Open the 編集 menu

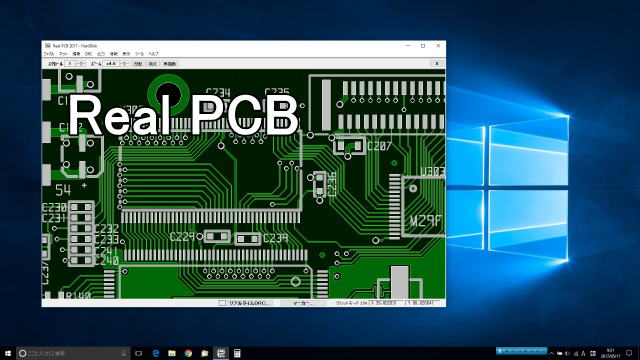(76, 54)
